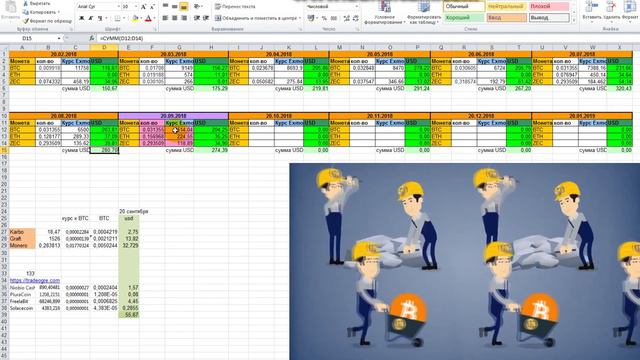Toggle bold text formatting
The width and height of the screenshot is (640, 360).
pos(82,18)
